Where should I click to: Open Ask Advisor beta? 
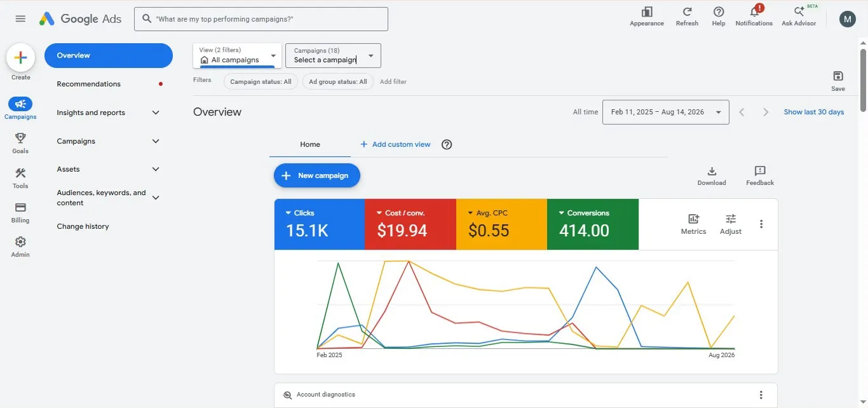[x=799, y=17]
